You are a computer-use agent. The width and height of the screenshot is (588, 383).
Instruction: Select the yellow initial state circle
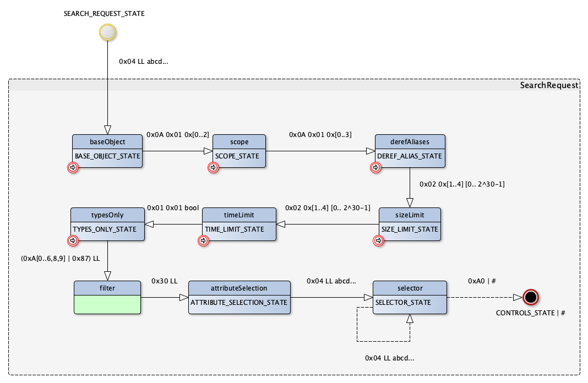tap(107, 32)
